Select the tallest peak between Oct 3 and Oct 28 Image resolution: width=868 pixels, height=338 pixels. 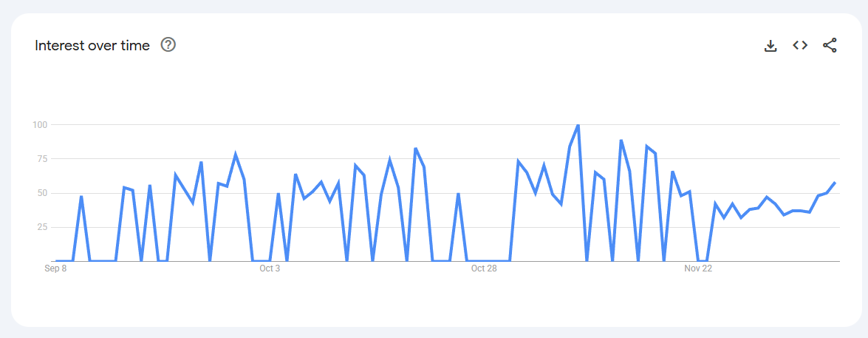click(416, 149)
